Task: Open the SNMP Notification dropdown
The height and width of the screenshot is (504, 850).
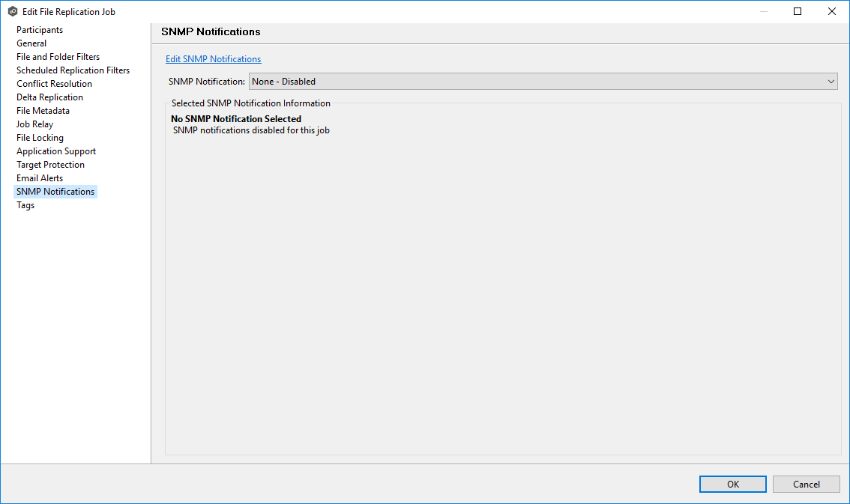Action: coord(543,82)
